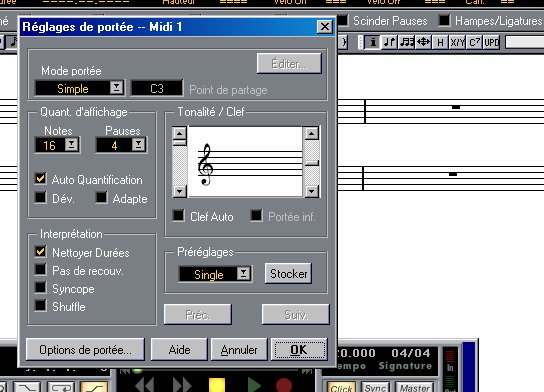Rewind with the transport rewind button

pyautogui.click(x=144, y=385)
